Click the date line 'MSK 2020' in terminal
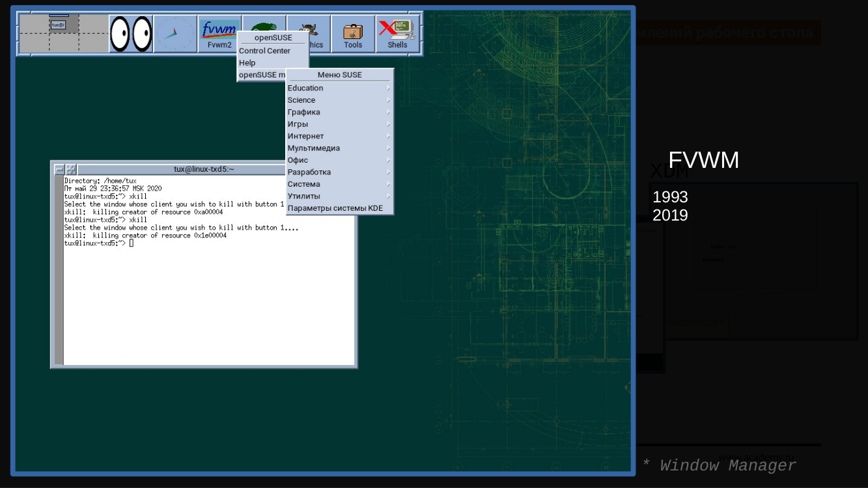This screenshot has width=868, height=488. coord(113,189)
